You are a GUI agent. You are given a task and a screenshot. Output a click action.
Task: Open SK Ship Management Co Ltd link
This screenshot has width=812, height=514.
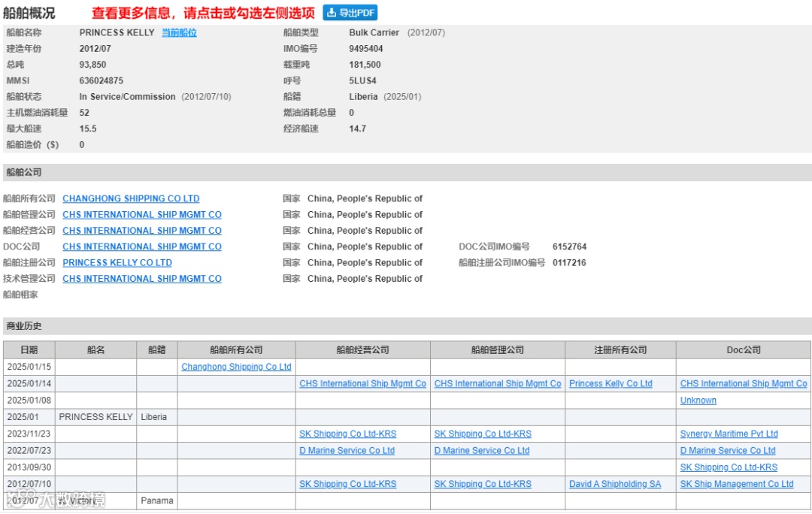click(736, 484)
